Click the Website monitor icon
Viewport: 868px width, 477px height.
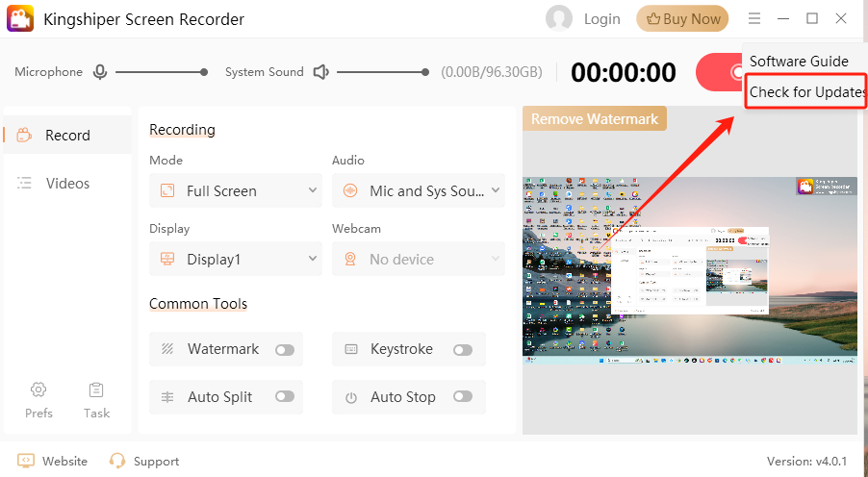click(x=25, y=461)
